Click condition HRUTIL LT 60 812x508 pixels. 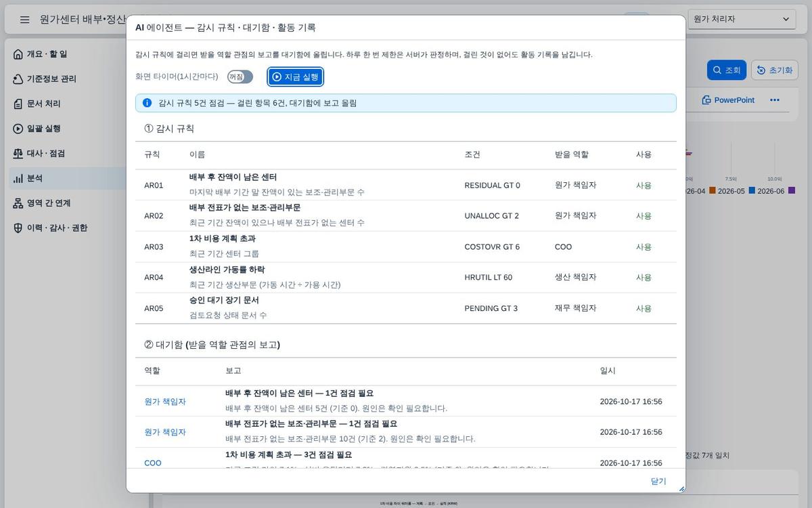point(489,277)
